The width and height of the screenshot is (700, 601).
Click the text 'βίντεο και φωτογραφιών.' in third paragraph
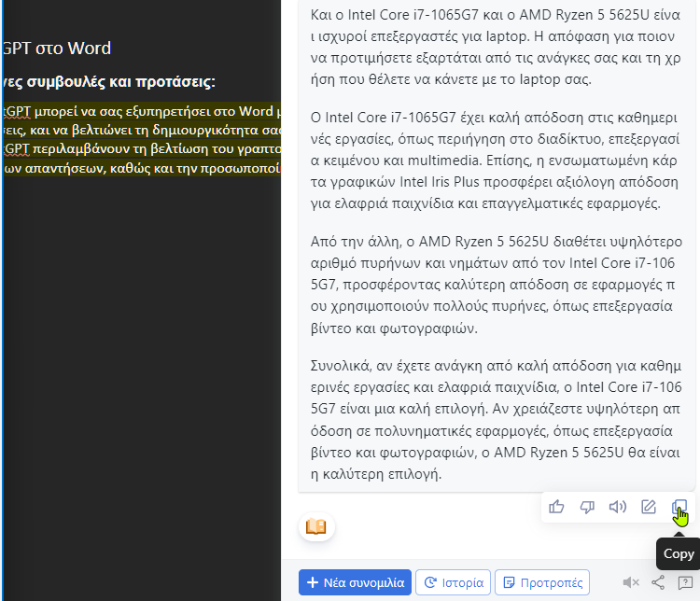click(x=394, y=328)
